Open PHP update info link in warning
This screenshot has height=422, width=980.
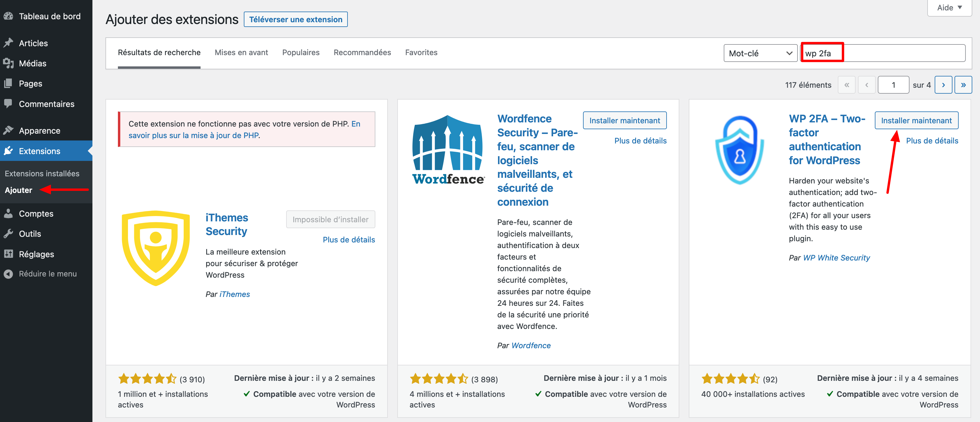pyautogui.click(x=244, y=130)
